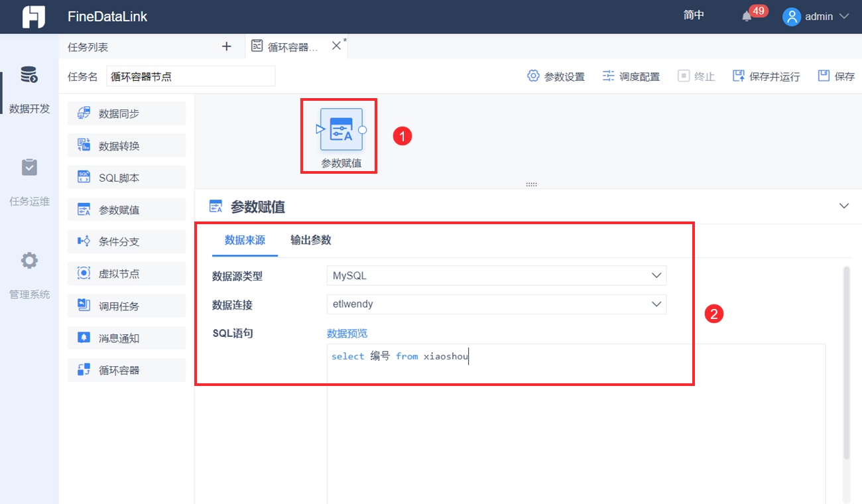Click the 数据开发 sidebar label
Image resolution: width=862 pixels, height=504 pixels.
click(29, 109)
